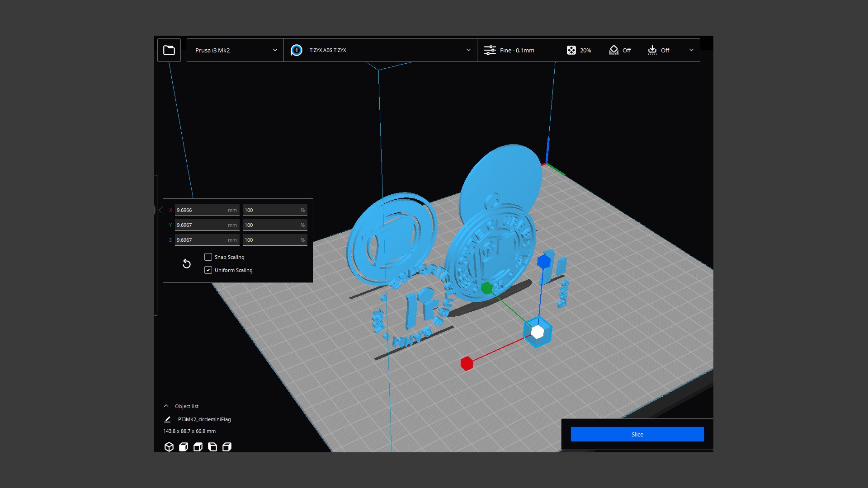Enable Snap Scaling checkbox
The width and height of the screenshot is (868, 488).
pos(208,257)
